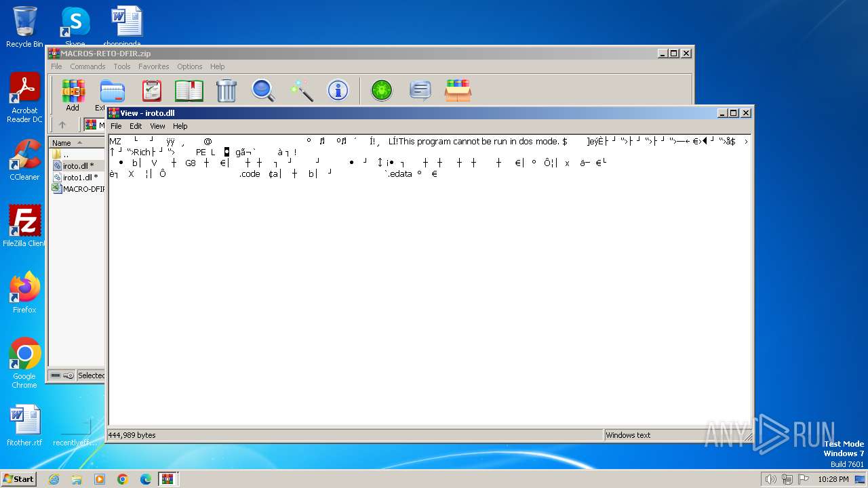
Task: Open Help menu in View window
Action: point(180,126)
